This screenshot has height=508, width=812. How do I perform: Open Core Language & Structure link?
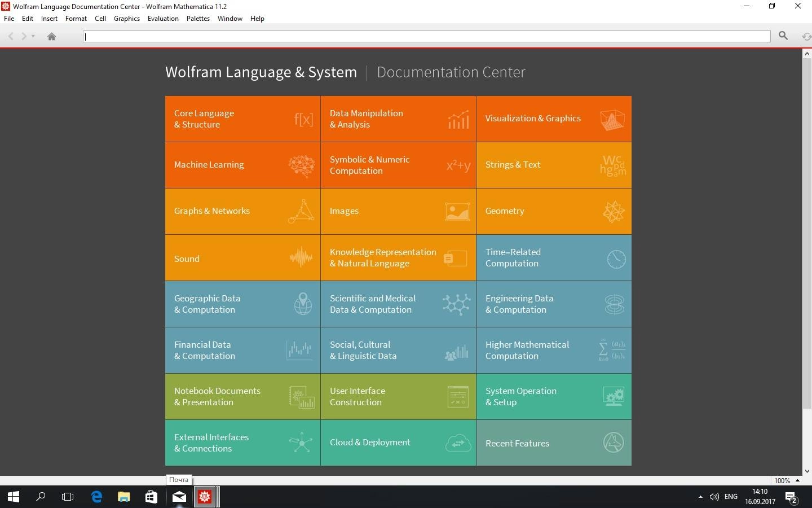click(x=204, y=119)
